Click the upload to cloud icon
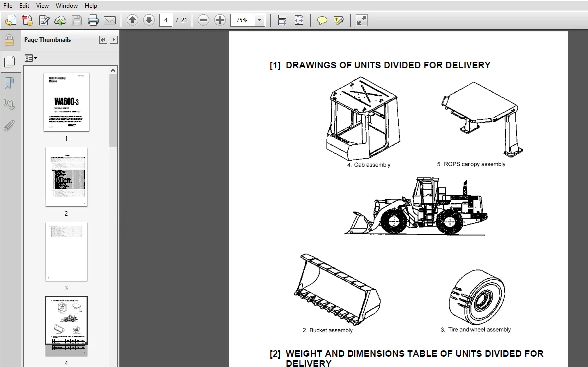Screen dimensions: 588x367 point(60,20)
